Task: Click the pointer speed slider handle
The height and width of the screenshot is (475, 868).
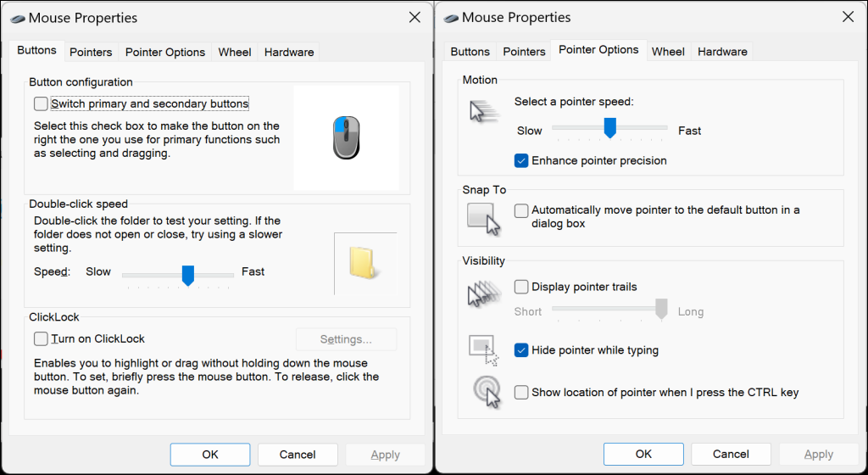Action: [609, 127]
